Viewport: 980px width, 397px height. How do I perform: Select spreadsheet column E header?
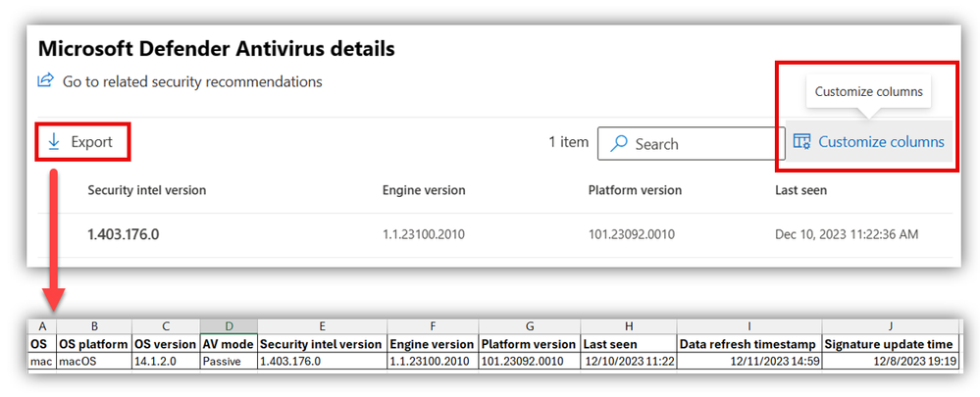pos(322,326)
